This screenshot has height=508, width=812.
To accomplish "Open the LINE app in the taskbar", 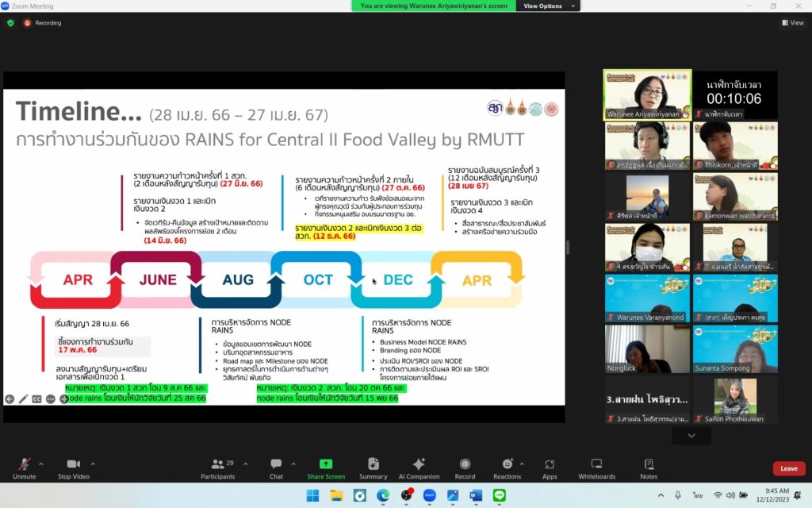I will tap(499, 495).
